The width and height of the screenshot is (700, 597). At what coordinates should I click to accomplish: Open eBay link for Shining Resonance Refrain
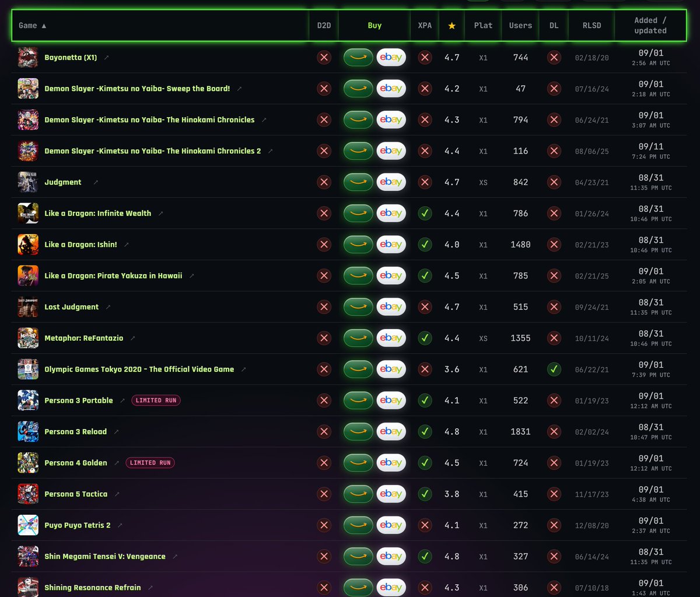tap(391, 588)
